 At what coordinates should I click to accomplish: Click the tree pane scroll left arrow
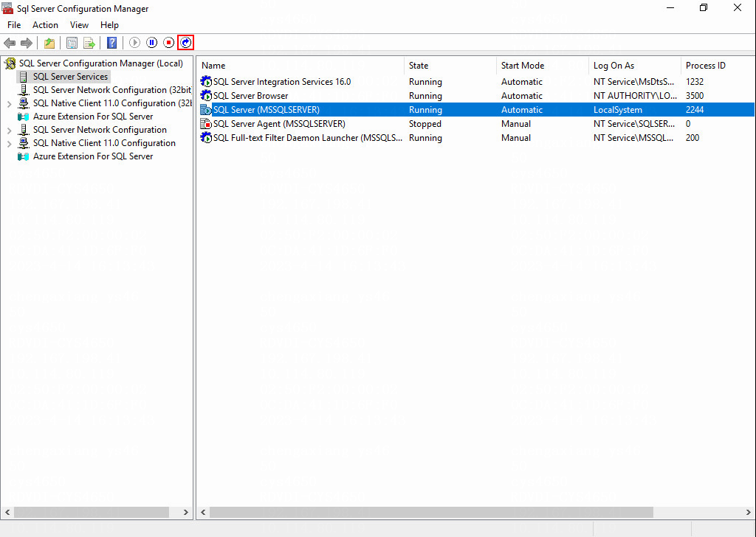[7, 513]
